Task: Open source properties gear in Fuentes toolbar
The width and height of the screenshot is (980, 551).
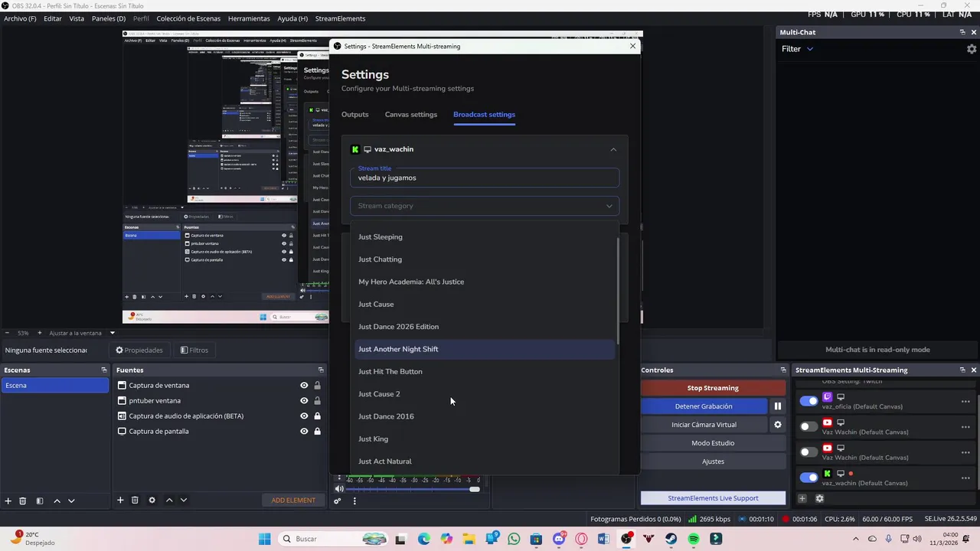Action: pos(152,500)
